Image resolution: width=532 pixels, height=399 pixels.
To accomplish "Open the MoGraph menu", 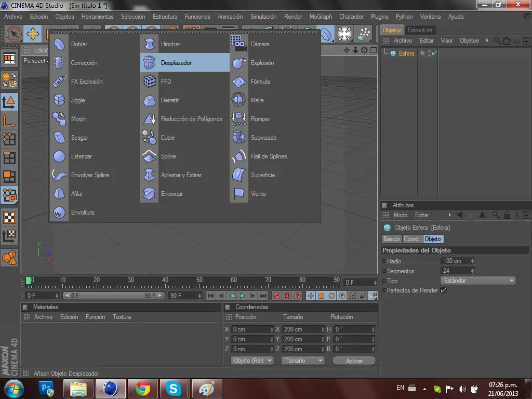I will point(321,16).
